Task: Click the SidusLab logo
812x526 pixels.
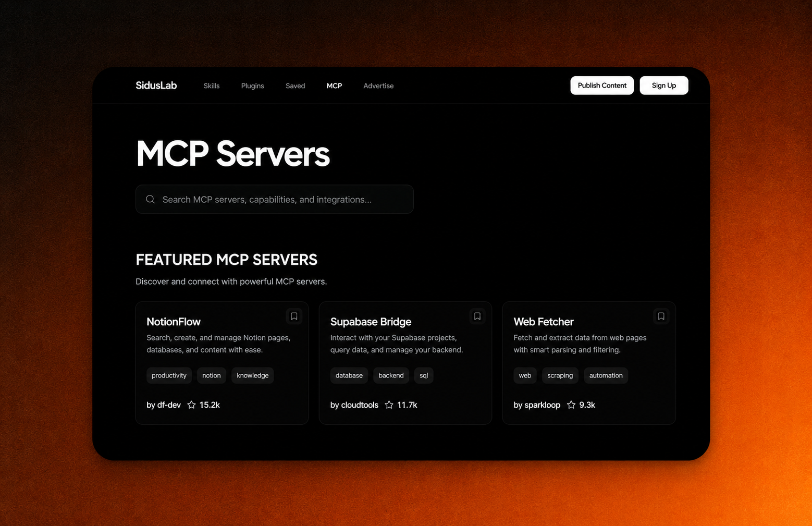Action: pyautogui.click(x=156, y=85)
